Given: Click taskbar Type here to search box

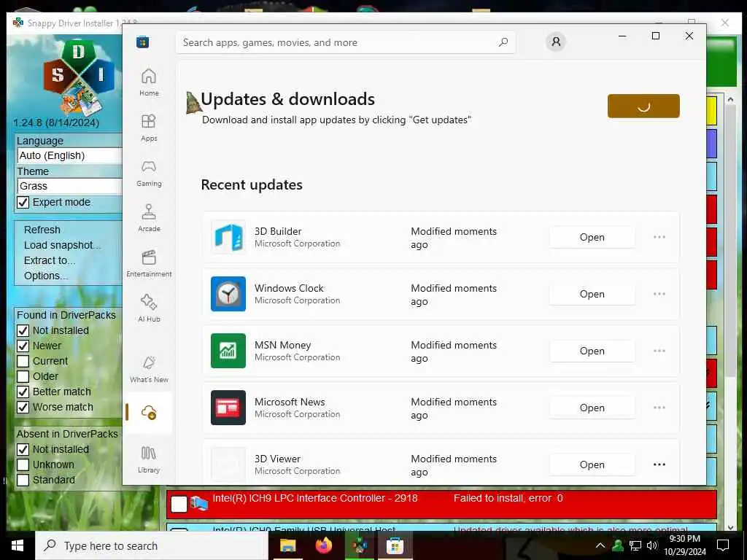Looking at the screenshot, I should 152,545.
